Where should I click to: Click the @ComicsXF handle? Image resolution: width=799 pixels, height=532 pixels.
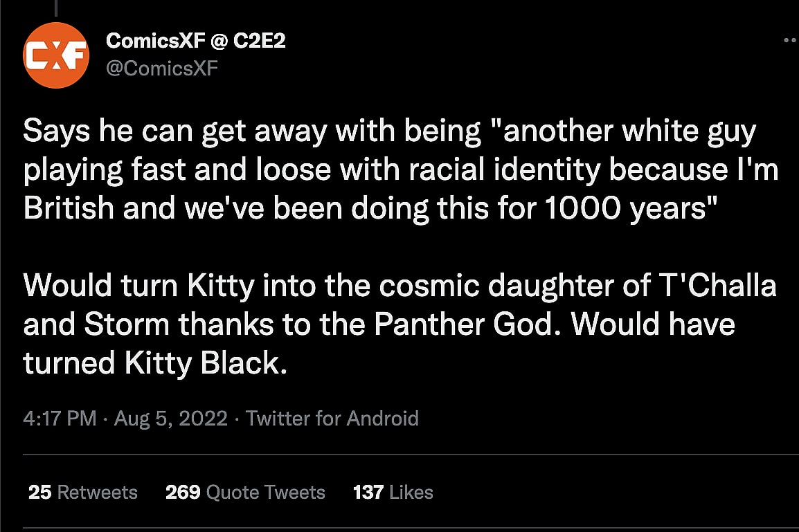pos(161,68)
